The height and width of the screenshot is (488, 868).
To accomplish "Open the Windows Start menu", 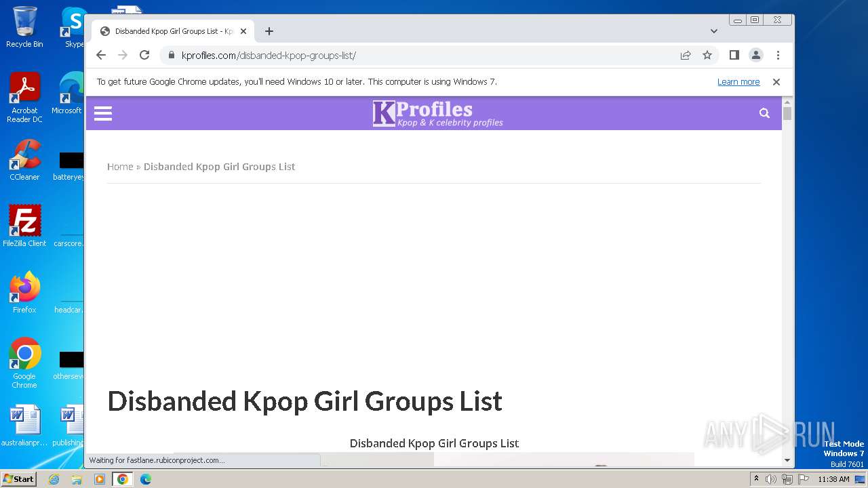I will click(x=18, y=479).
